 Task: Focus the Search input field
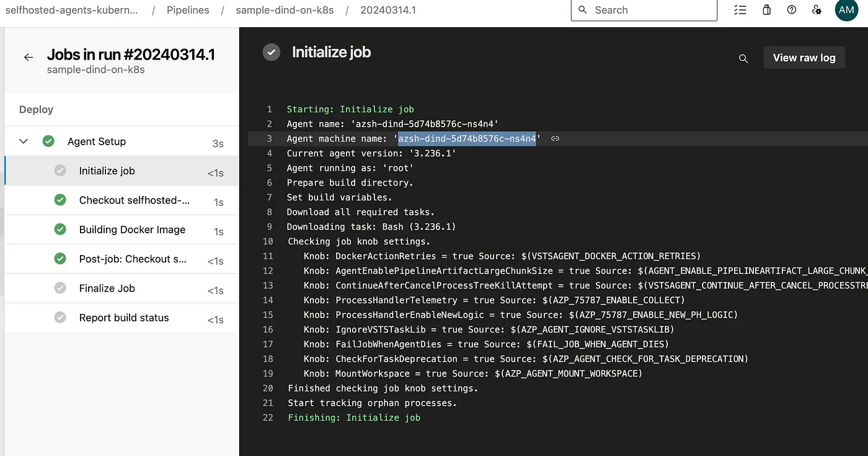[x=644, y=10]
